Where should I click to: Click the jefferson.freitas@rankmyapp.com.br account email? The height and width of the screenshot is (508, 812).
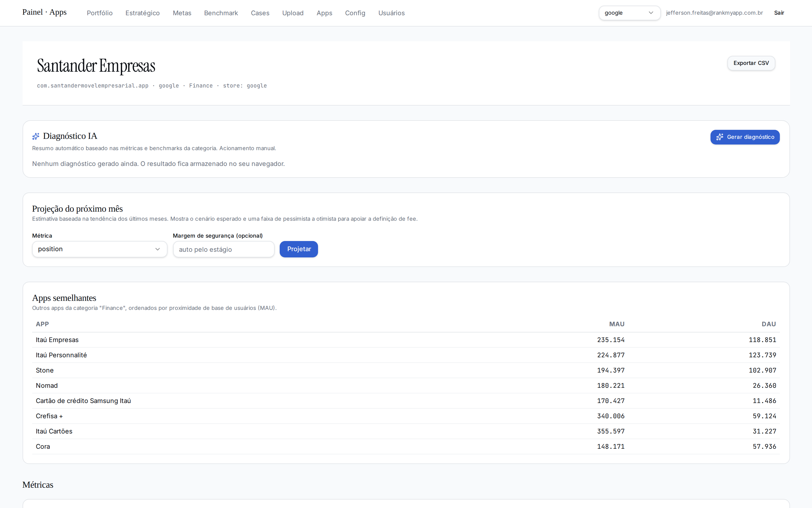click(714, 13)
